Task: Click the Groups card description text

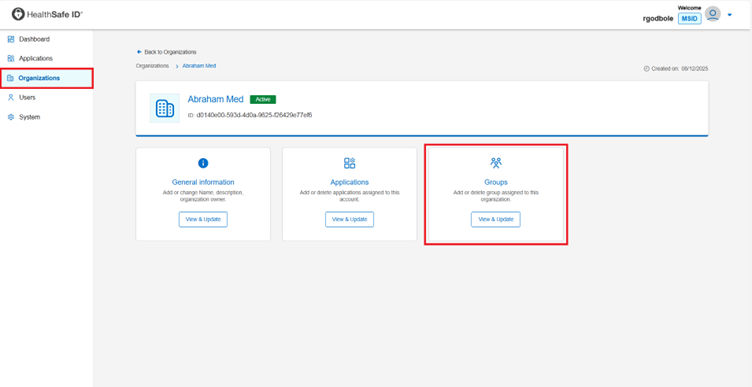Action: pos(496,196)
